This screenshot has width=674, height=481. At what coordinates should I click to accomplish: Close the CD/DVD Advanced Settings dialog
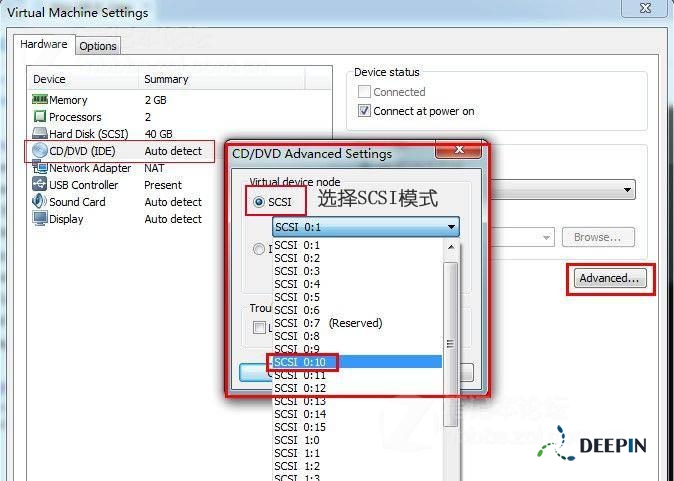click(x=460, y=150)
